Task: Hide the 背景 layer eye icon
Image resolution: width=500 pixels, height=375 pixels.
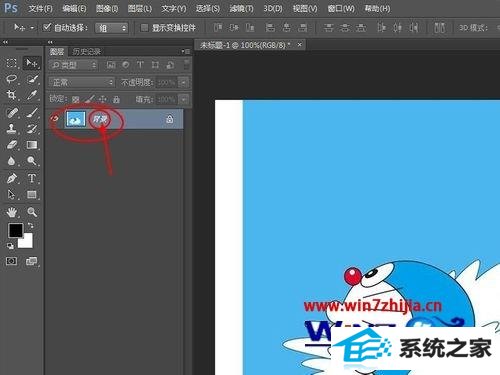Action: click(x=55, y=119)
